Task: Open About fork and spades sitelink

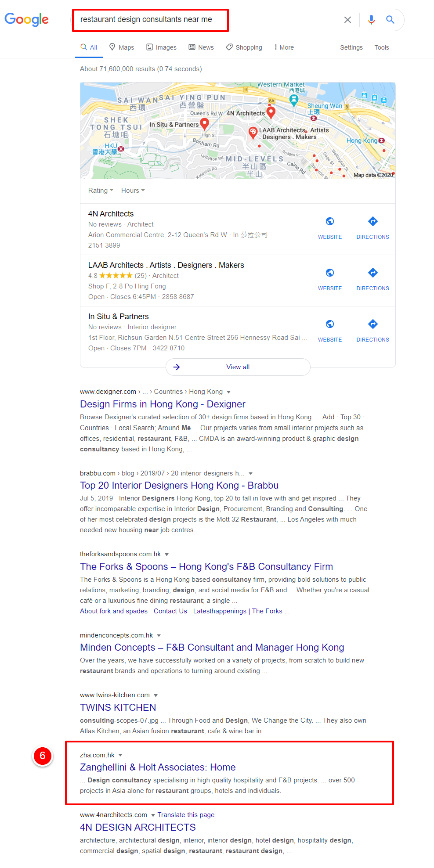Action: [x=114, y=611]
